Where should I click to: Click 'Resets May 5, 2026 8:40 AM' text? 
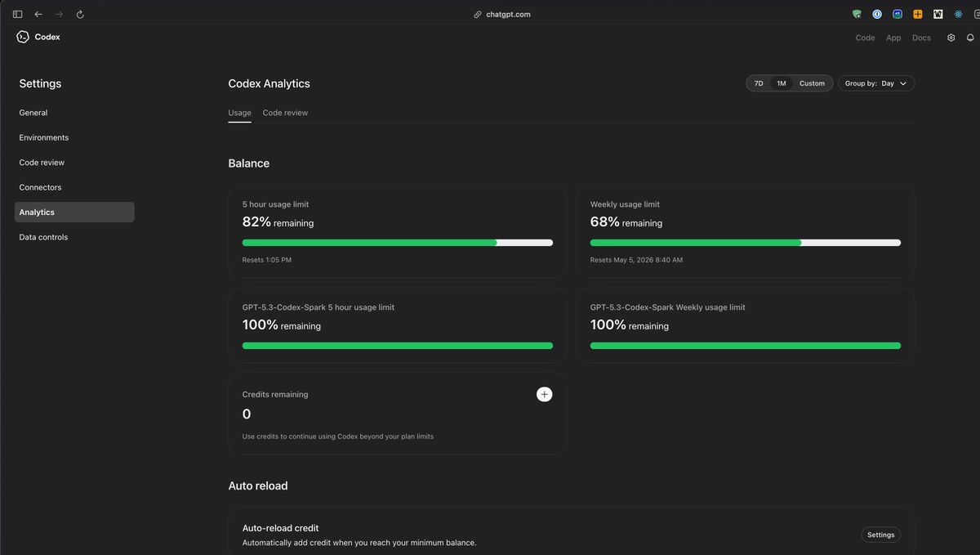(x=636, y=260)
